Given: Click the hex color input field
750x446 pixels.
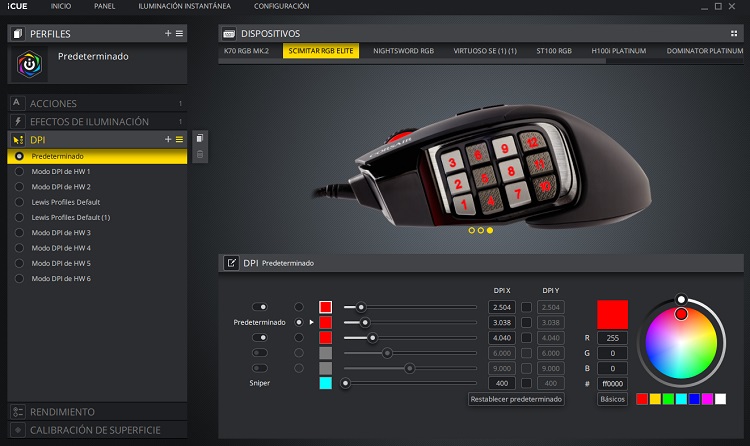Looking at the screenshot, I should point(612,383).
